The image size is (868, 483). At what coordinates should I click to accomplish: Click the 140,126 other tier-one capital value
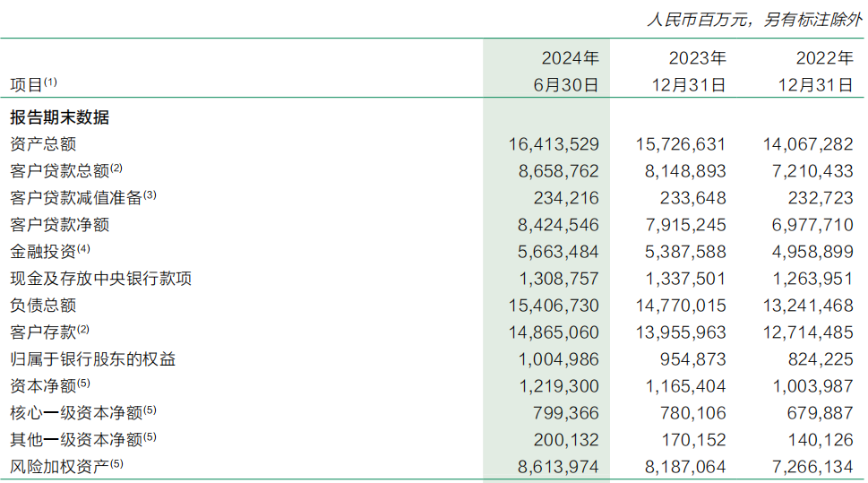tap(822, 440)
